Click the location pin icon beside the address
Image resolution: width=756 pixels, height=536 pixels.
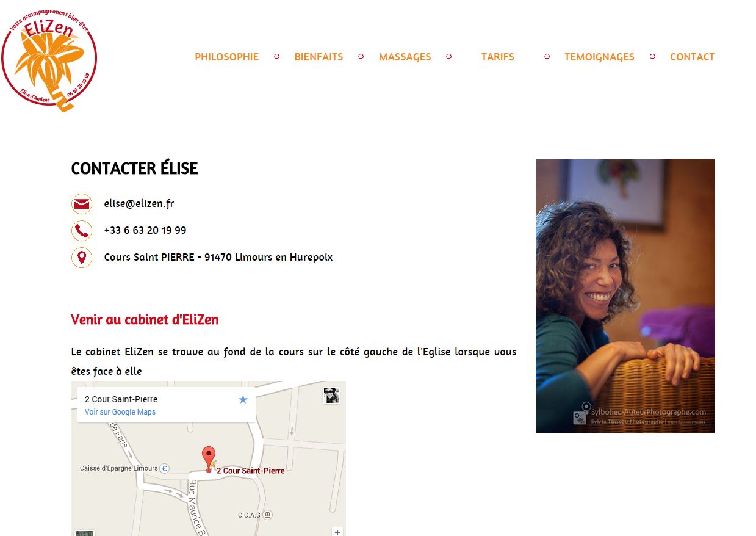pyautogui.click(x=82, y=258)
